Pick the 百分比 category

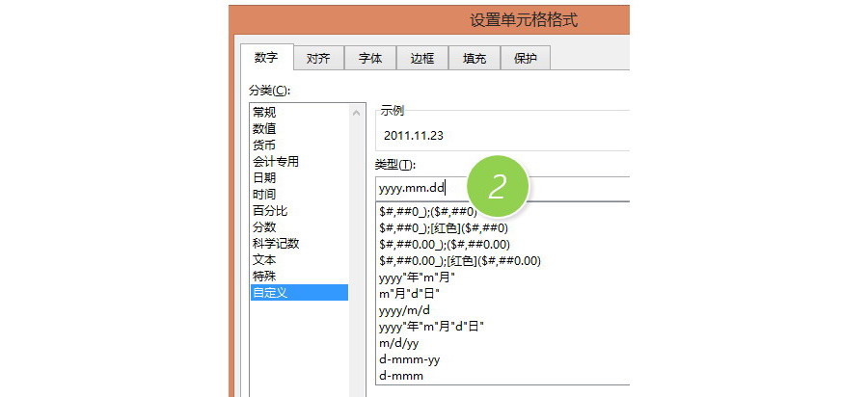click(300, 211)
